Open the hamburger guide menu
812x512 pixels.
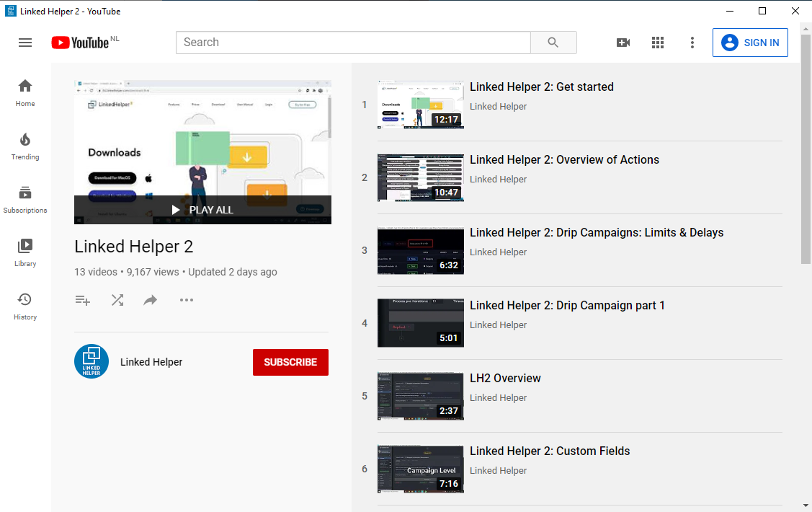(x=24, y=43)
